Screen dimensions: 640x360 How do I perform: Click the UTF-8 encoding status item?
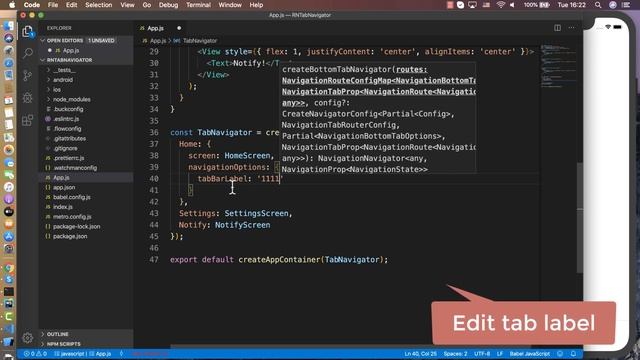[482, 353]
